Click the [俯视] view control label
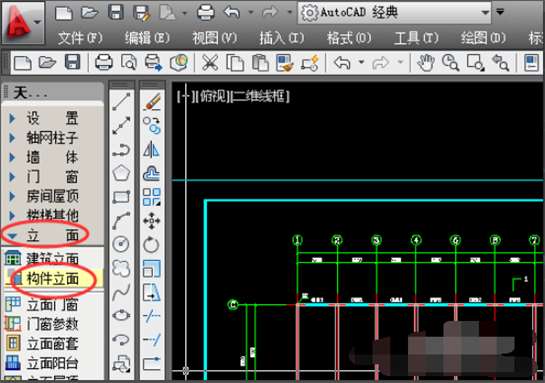Viewport: 545px width, 383px height. tap(212, 96)
